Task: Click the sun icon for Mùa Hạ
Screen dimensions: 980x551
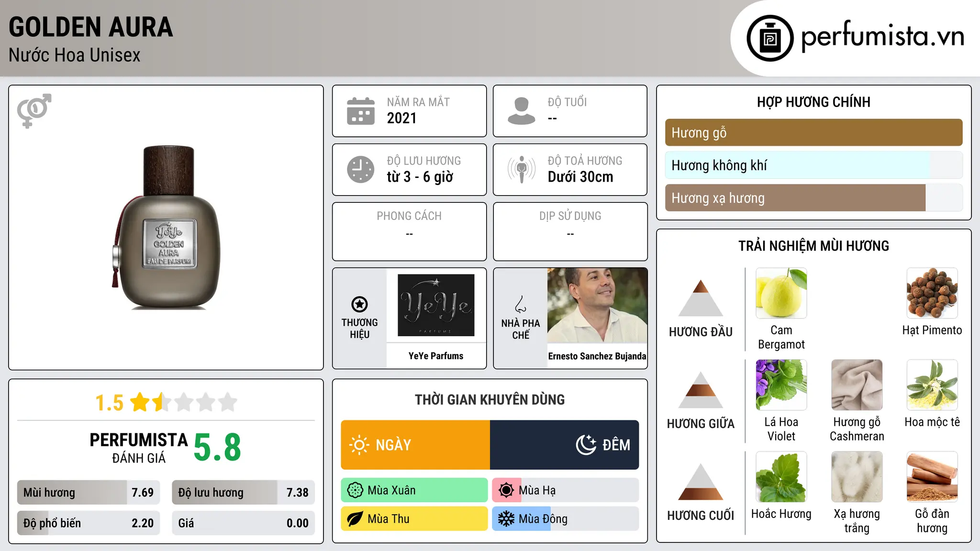Action: pos(506,490)
